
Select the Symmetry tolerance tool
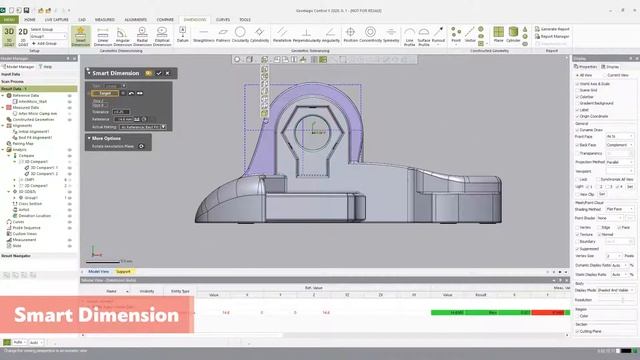391,35
